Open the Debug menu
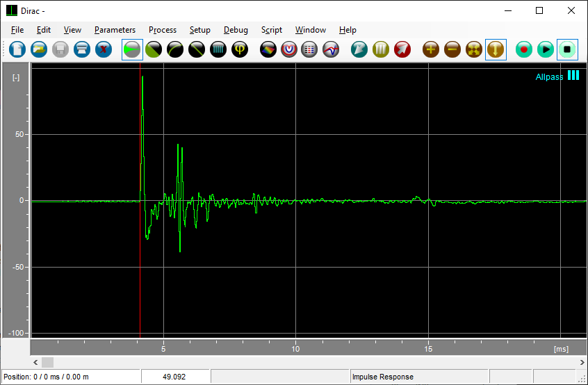This screenshot has width=588, height=385. coord(236,30)
